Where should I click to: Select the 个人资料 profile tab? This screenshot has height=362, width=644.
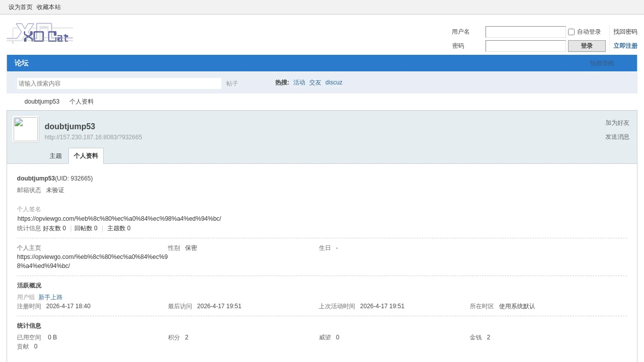click(x=86, y=156)
